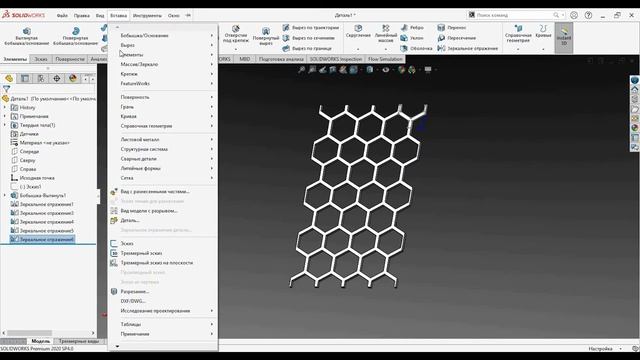Image resolution: width=640 pixels, height=360 pixels.
Task: Select Исходная точка in feature tree
Action: [x=37, y=178]
